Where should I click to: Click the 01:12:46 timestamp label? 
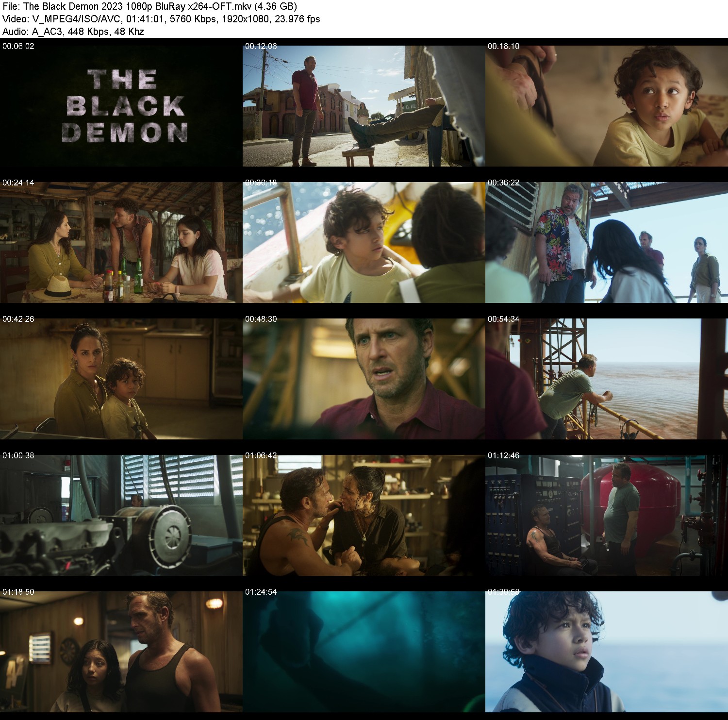point(504,455)
